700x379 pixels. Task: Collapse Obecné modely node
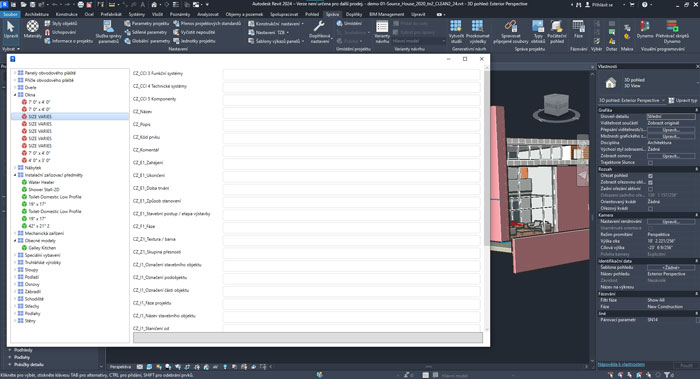(x=15, y=241)
